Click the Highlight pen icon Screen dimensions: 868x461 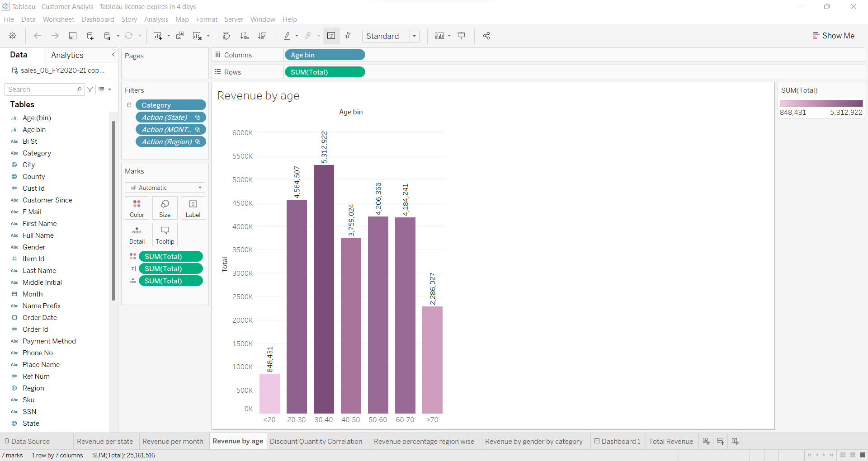click(x=287, y=36)
